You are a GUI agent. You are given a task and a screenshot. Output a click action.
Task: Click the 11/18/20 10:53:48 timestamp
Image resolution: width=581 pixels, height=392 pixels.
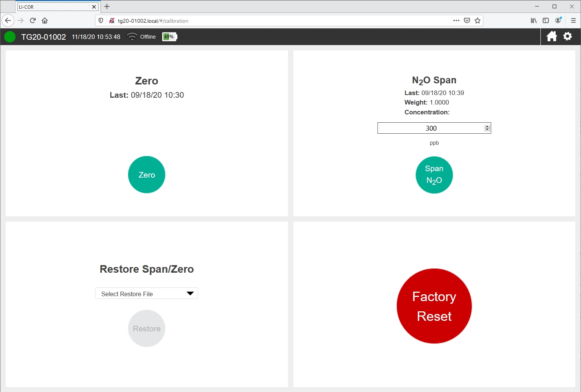[x=96, y=37]
